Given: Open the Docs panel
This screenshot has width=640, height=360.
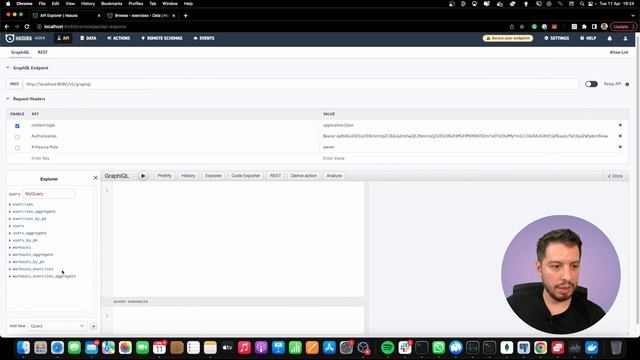Looking at the screenshot, I should 615,176.
